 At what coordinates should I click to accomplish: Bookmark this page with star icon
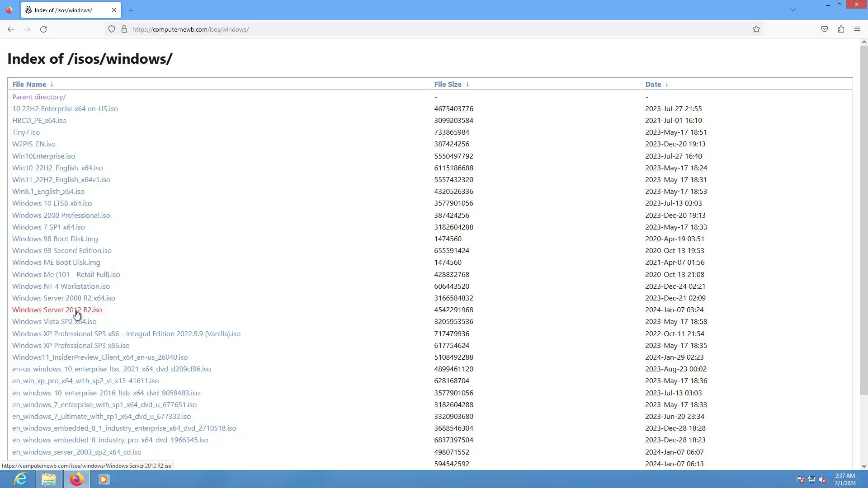[756, 29]
